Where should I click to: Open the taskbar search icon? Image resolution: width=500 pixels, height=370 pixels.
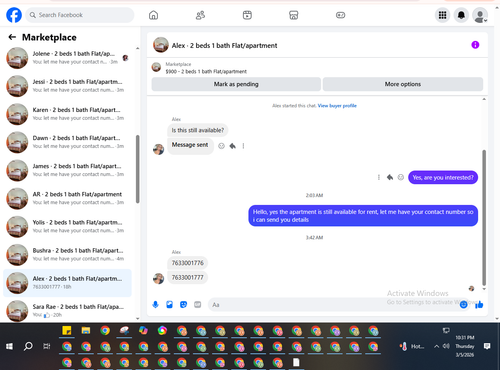[x=28, y=346]
